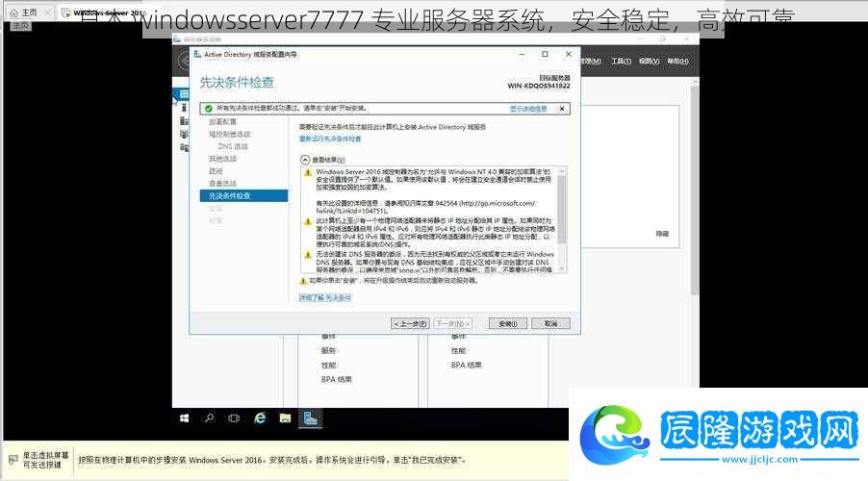The image size is (868, 481).
Task: Click 性能 in the right Server Manager tile
Action: click(458, 350)
